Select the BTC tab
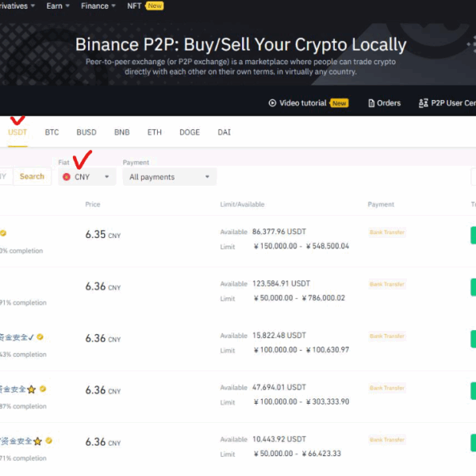The image size is (476, 476). (x=52, y=132)
